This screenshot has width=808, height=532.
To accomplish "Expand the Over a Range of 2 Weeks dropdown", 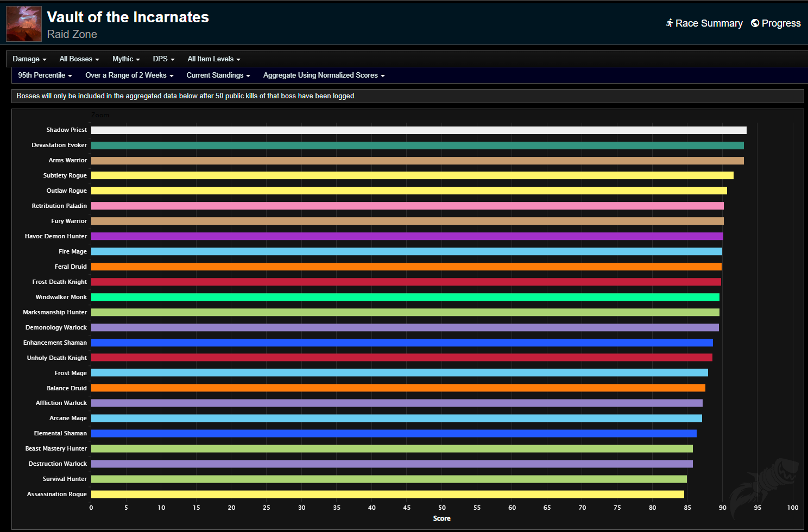I will 129,75.
